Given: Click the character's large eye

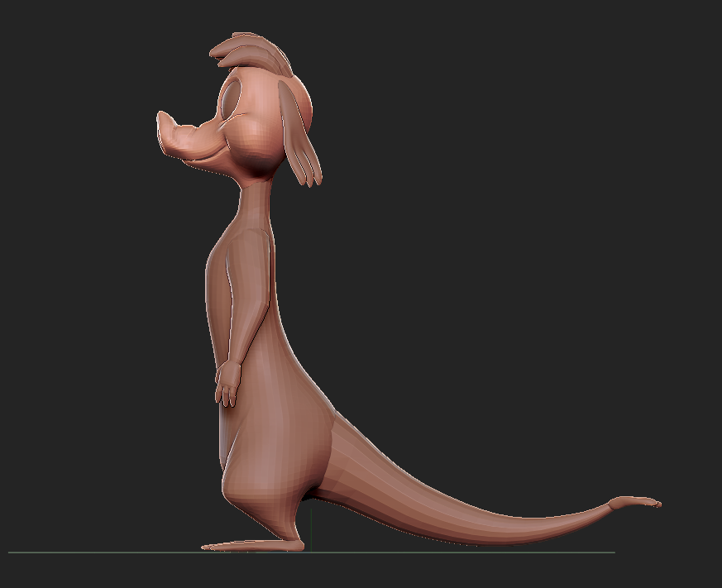Looking at the screenshot, I should pos(231,99).
